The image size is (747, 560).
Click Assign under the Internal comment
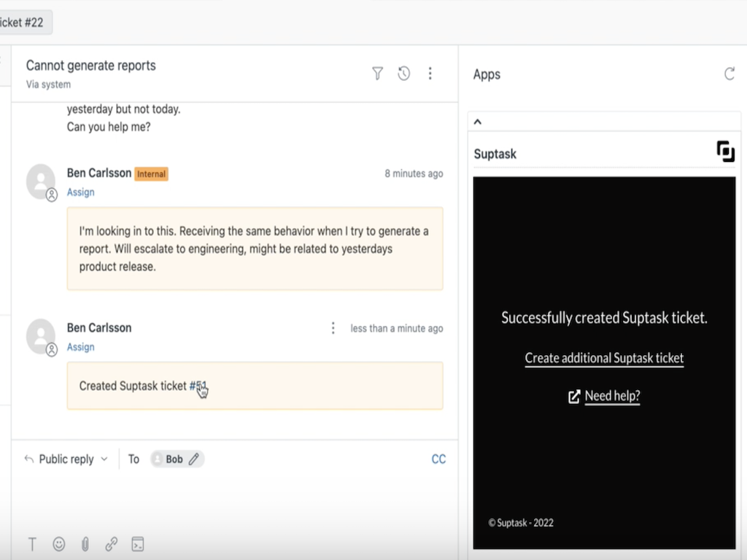click(80, 192)
